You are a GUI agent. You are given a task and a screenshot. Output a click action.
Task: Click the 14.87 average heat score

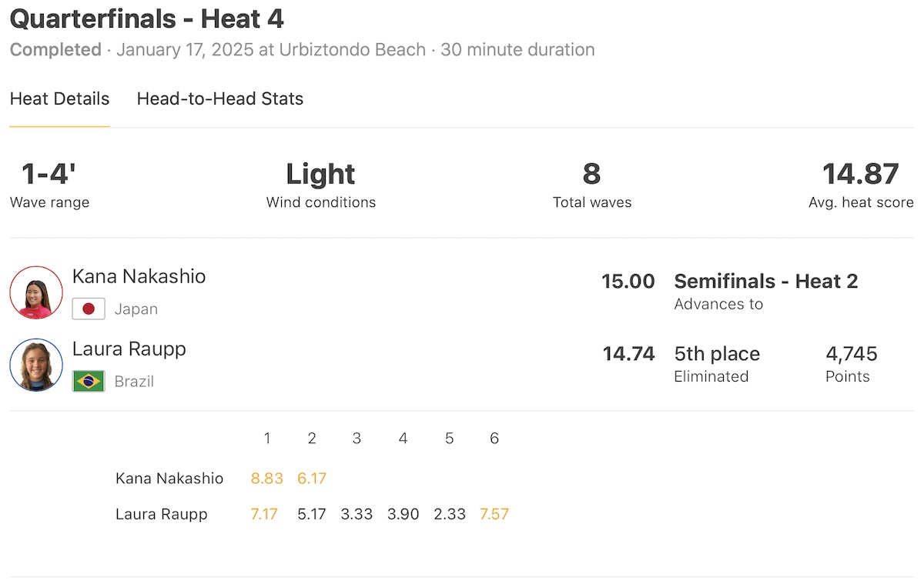[x=861, y=175]
